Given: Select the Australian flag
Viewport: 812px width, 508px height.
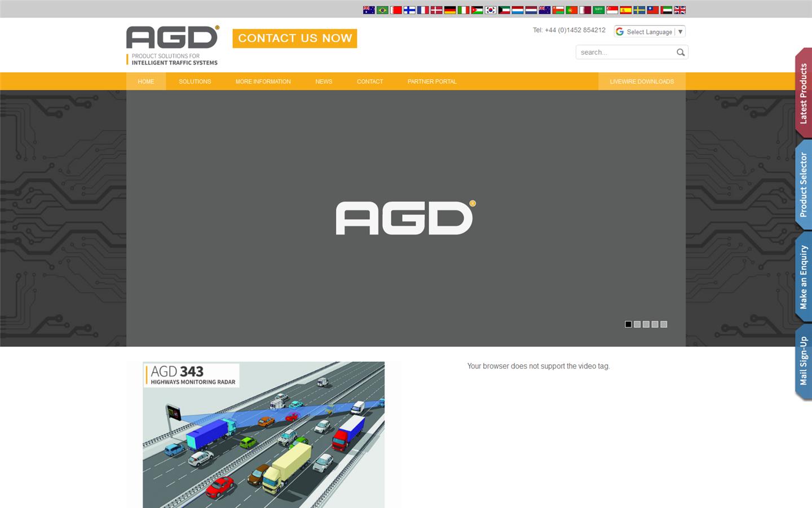Looking at the screenshot, I should pos(369,10).
